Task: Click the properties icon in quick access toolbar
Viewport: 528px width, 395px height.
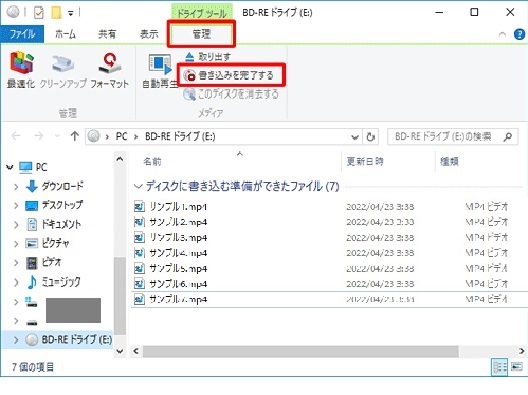Action: [39, 13]
